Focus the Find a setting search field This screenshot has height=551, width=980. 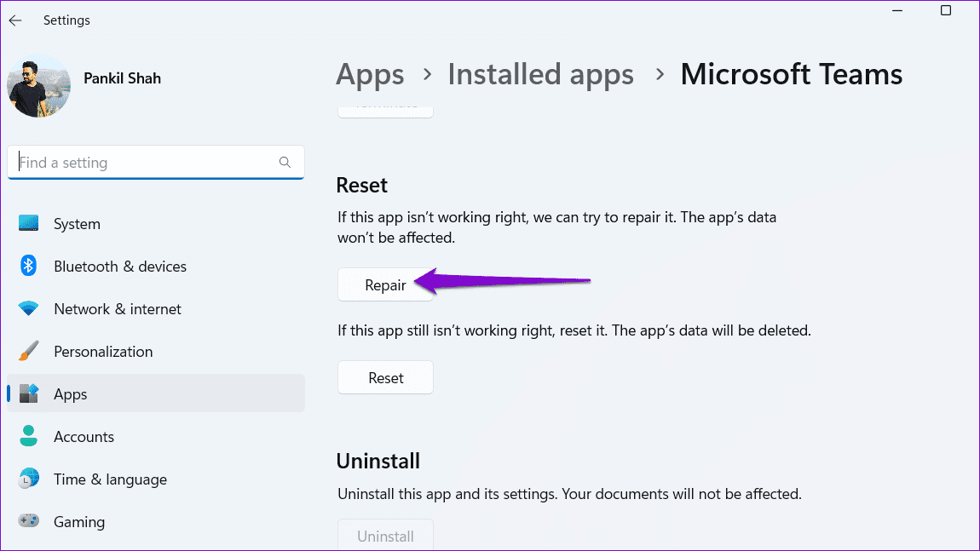click(145, 163)
